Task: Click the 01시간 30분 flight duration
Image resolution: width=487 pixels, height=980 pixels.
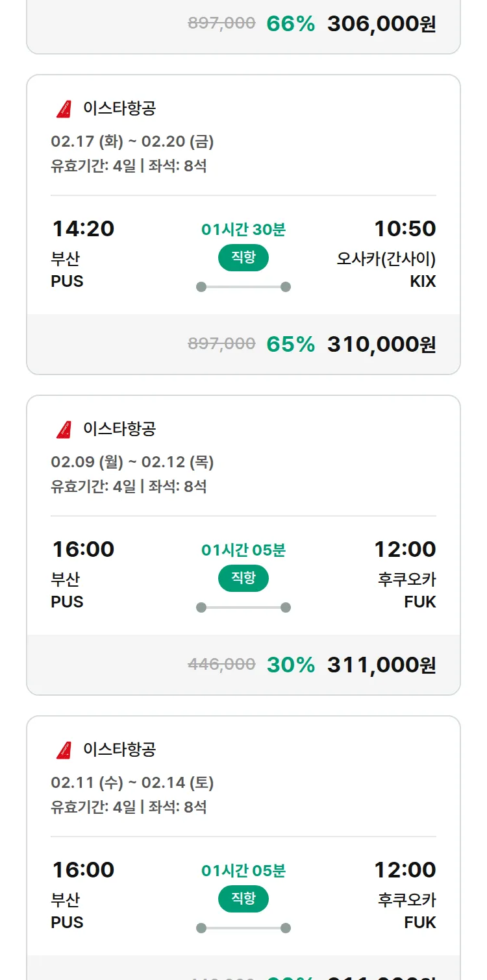Action: (243, 229)
